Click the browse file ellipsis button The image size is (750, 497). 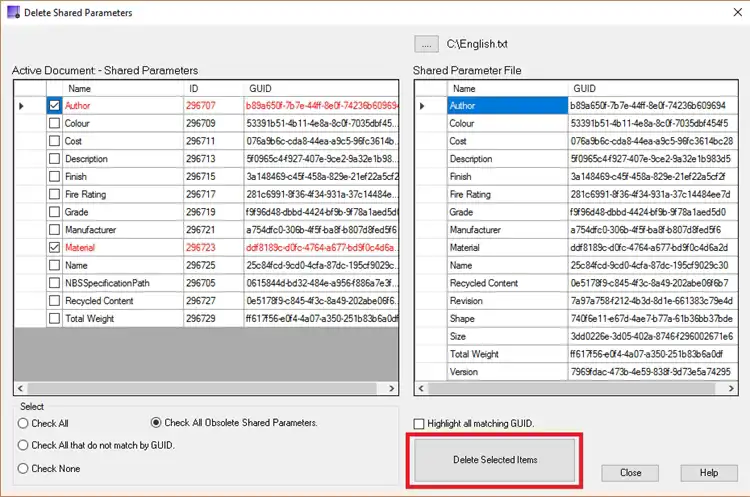tap(427, 44)
